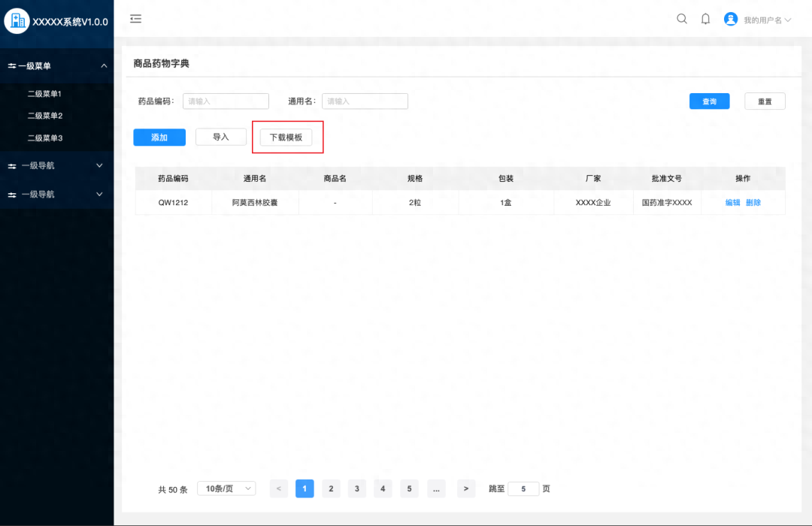Click the 导入 button
The height and width of the screenshot is (526, 812).
[221, 137]
